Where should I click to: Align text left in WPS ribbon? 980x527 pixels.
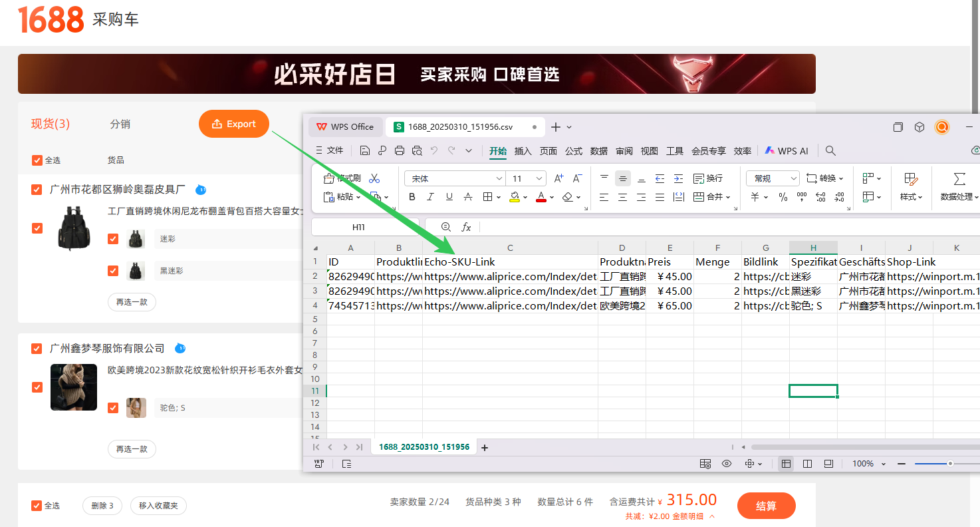click(x=604, y=197)
